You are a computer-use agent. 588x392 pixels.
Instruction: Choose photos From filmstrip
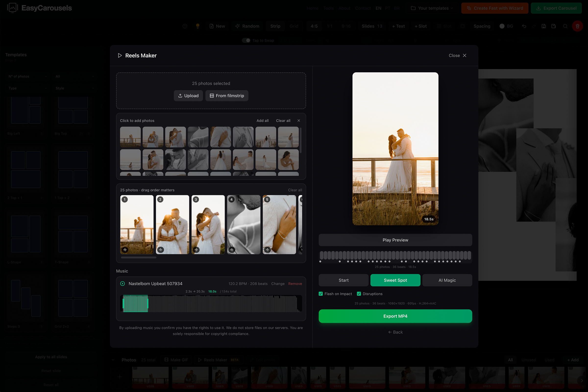point(227,96)
